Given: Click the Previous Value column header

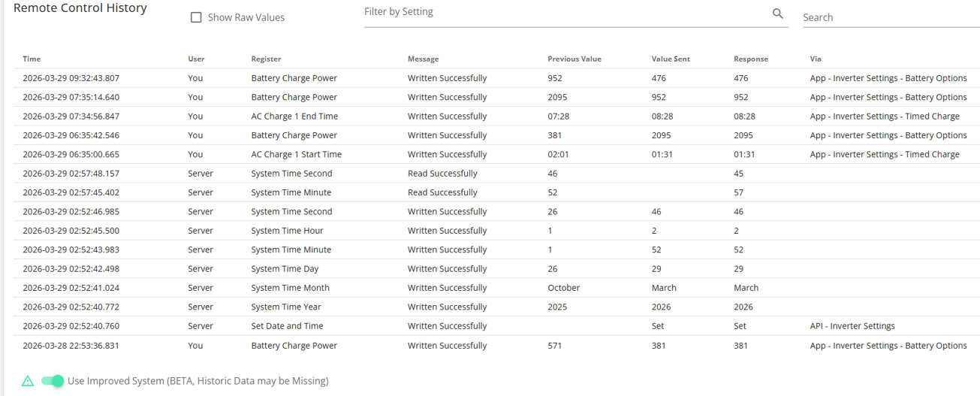Looking at the screenshot, I should tap(574, 59).
